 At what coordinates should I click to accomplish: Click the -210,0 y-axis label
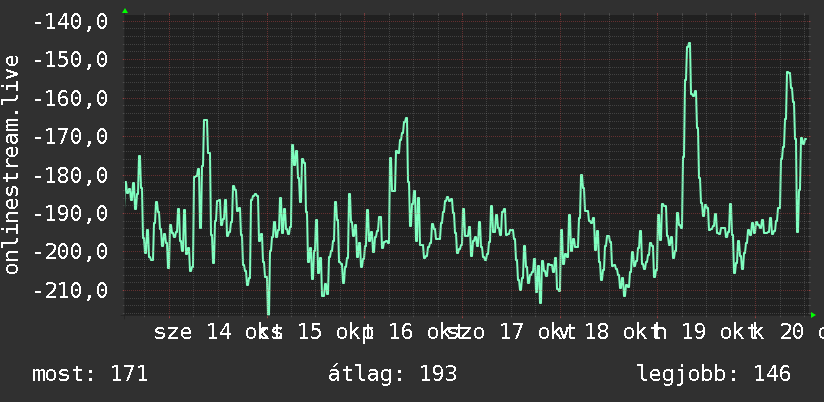(x=70, y=291)
